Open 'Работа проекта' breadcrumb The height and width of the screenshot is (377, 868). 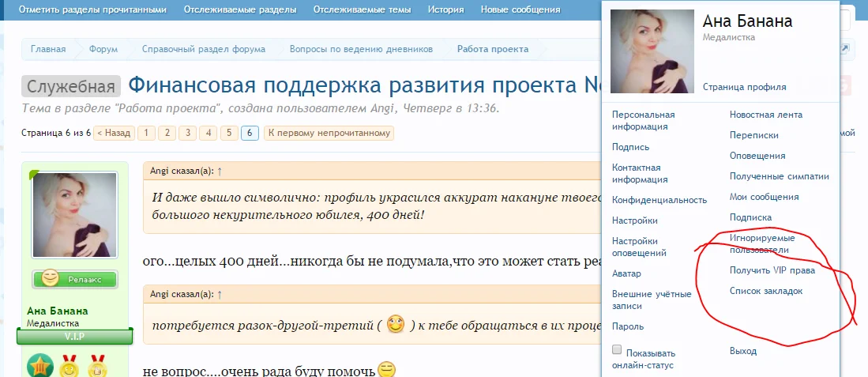(x=493, y=49)
